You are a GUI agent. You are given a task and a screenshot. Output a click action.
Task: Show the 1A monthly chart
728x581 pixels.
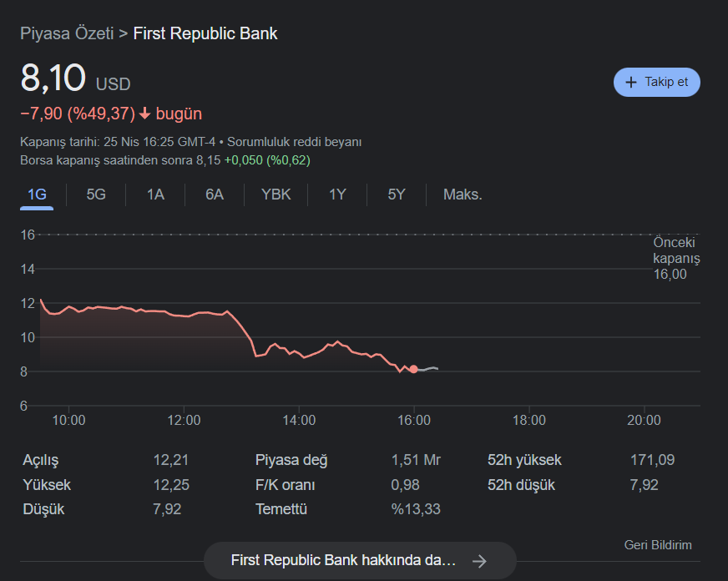click(155, 195)
